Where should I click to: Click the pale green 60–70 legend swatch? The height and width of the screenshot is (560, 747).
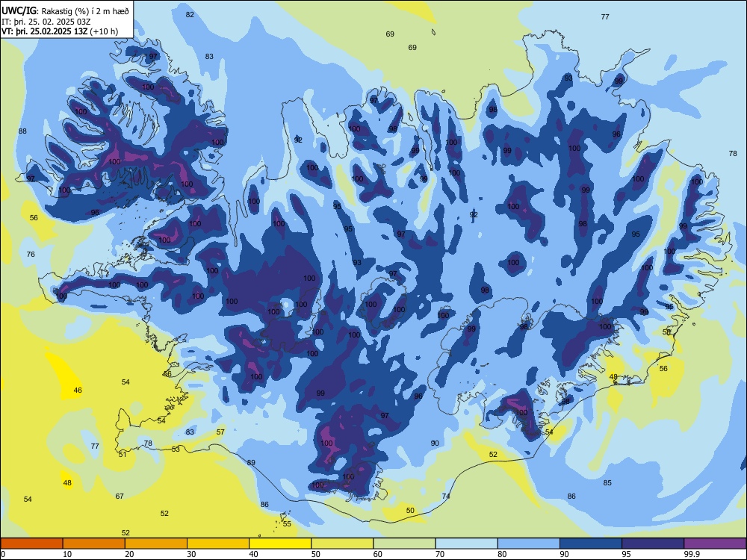tap(404, 544)
